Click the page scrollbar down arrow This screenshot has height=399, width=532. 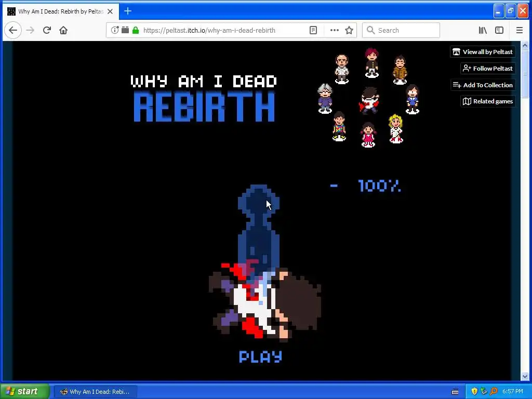(x=525, y=376)
